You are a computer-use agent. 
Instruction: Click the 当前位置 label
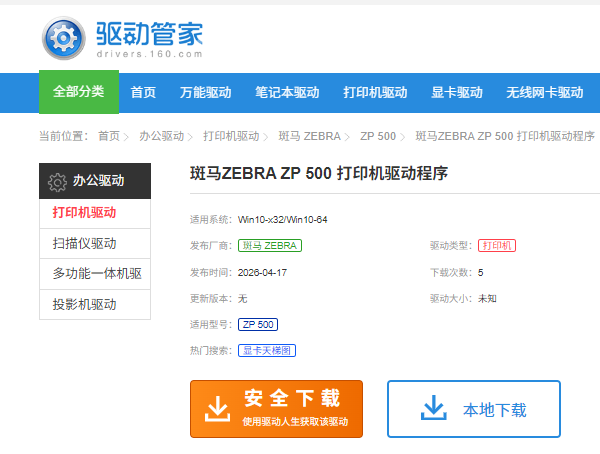point(64,136)
